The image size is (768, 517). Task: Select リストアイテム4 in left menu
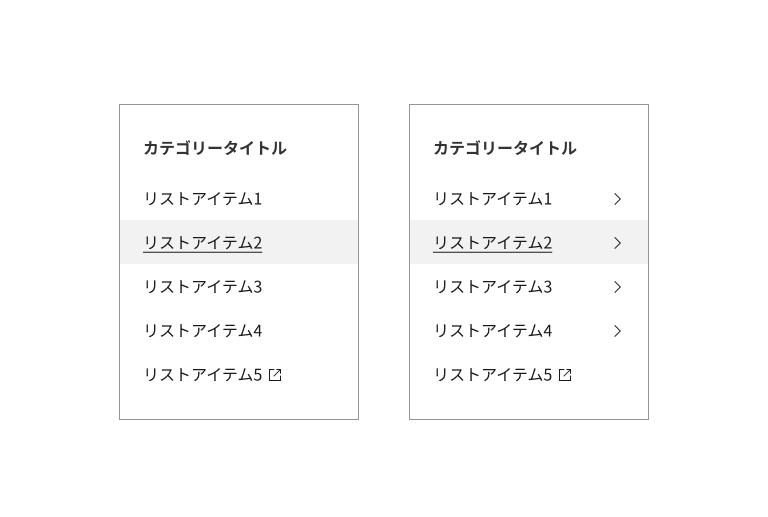point(202,331)
